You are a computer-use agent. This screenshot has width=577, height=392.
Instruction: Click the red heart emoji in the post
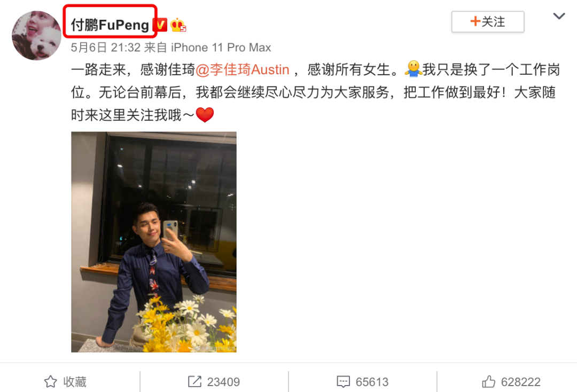click(x=205, y=115)
